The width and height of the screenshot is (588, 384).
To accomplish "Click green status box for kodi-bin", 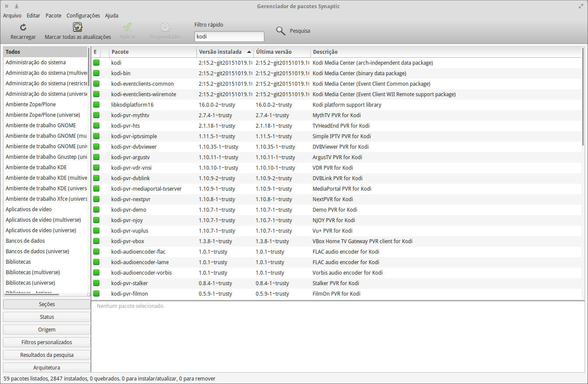I will 96,73.
